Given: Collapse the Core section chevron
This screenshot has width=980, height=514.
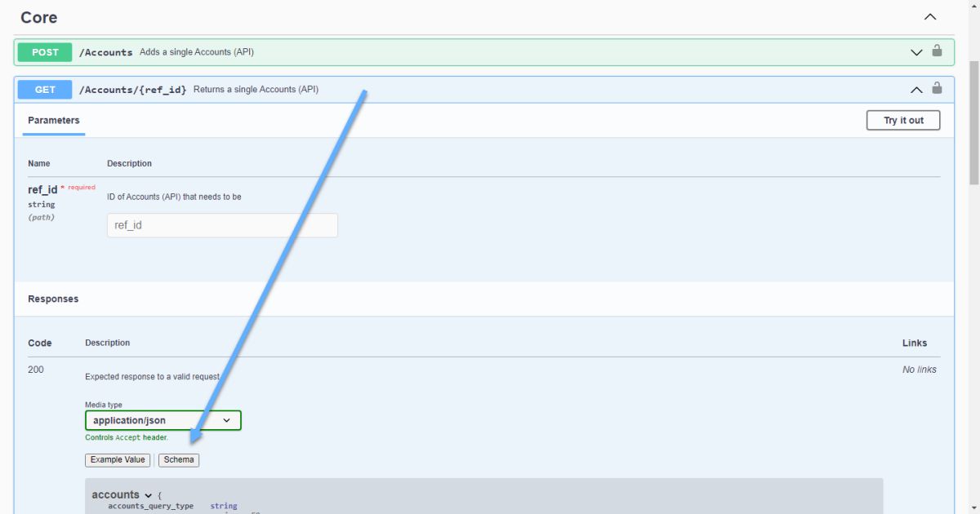Looking at the screenshot, I should 929,17.
